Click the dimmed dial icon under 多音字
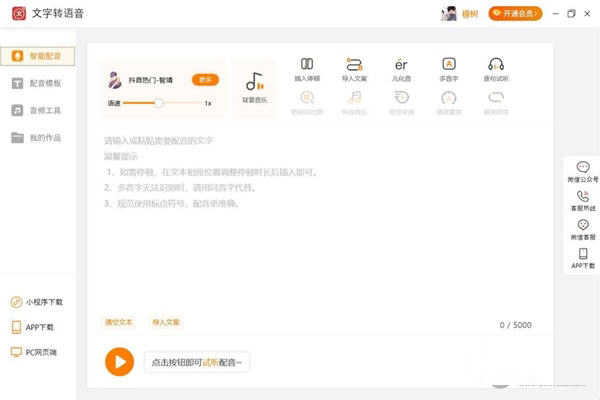Viewport: 600px width, 400px height. [449, 98]
